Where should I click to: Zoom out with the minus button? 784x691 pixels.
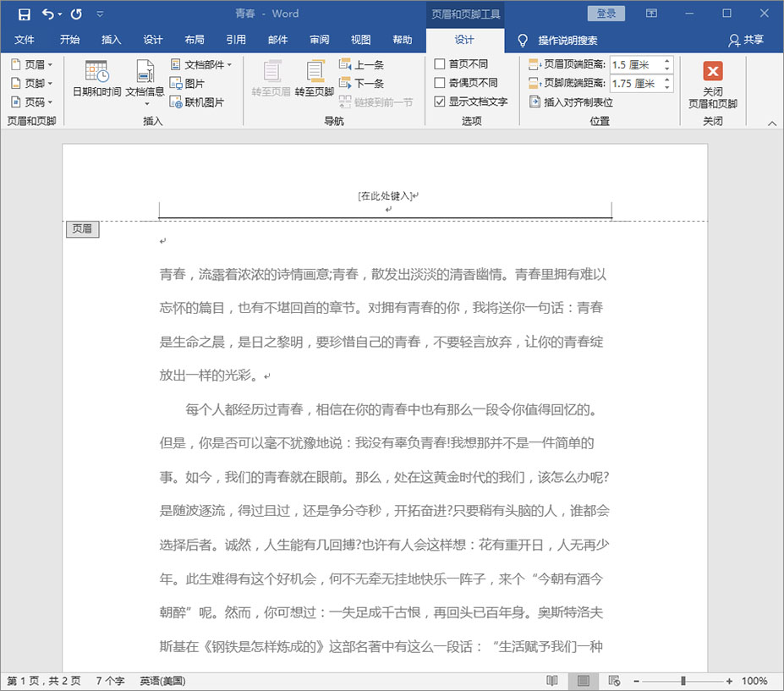(x=637, y=681)
